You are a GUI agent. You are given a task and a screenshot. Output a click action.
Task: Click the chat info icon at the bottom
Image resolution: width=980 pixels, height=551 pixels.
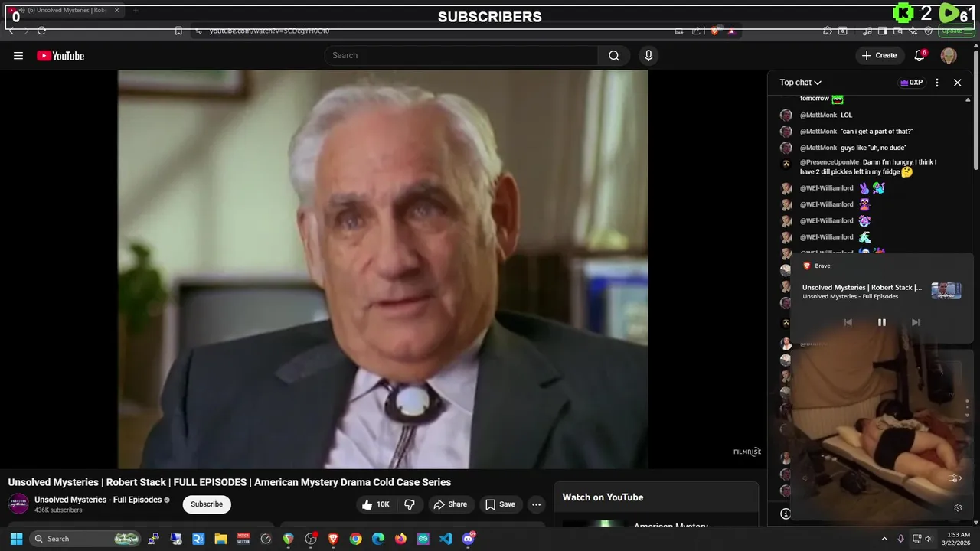(x=785, y=514)
